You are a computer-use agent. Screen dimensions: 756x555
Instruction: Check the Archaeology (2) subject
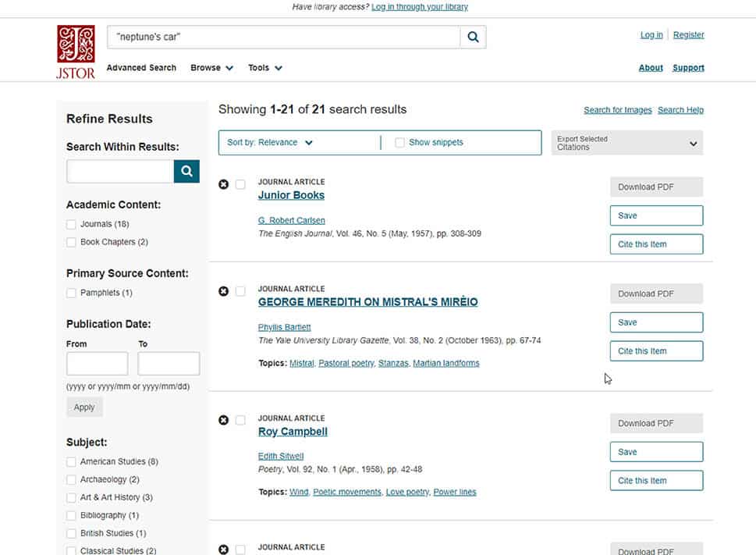point(71,480)
